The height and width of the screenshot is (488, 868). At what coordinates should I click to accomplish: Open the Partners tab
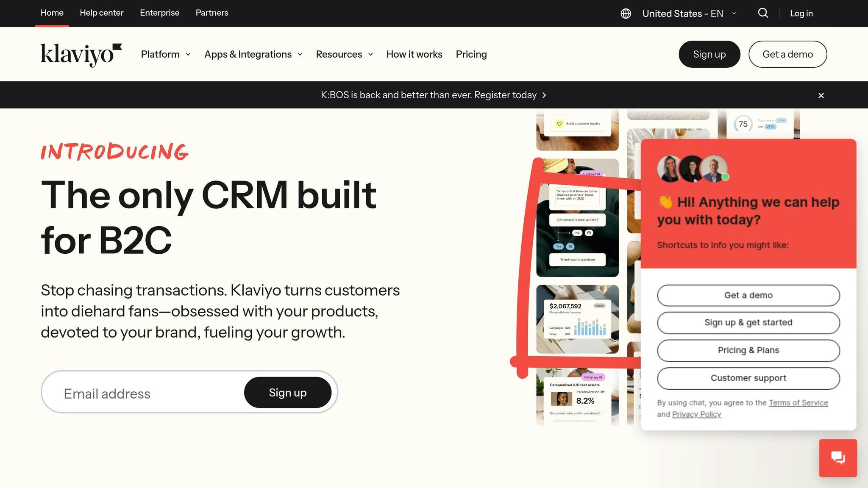[212, 13]
